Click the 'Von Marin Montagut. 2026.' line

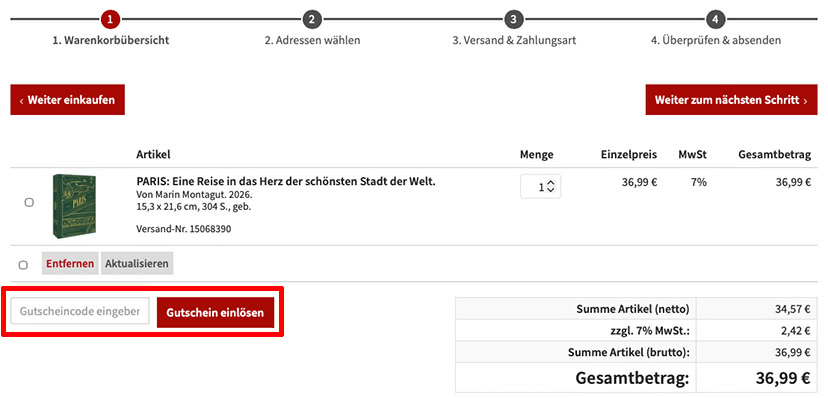(194, 194)
